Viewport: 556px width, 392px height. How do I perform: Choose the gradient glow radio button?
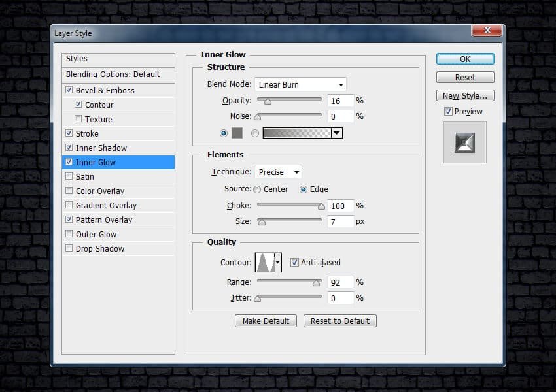coord(255,133)
